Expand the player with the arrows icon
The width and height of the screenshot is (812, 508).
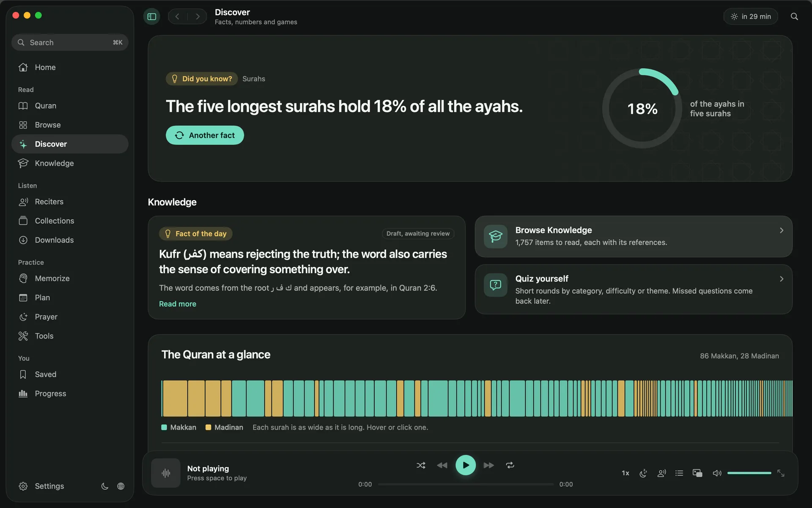pos(781,473)
